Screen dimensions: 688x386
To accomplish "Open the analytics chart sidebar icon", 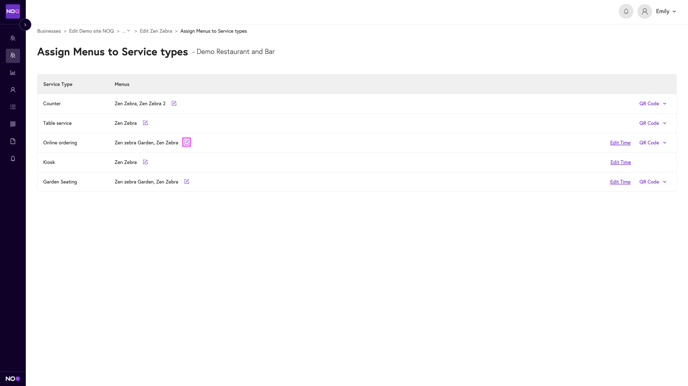I will [13, 72].
